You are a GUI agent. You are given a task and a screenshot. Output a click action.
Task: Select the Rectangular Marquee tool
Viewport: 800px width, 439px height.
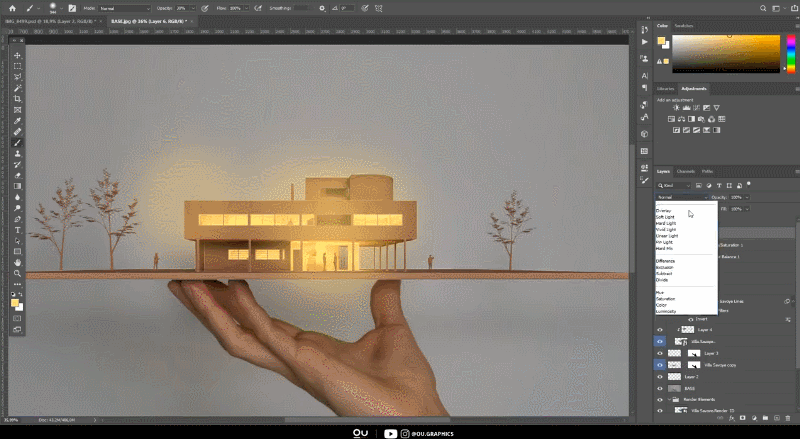(18, 66)
